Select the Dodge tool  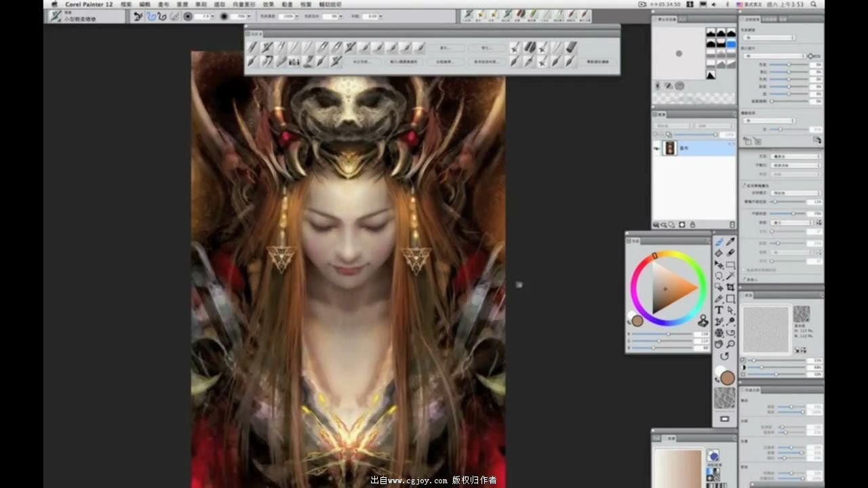[730, 322]
